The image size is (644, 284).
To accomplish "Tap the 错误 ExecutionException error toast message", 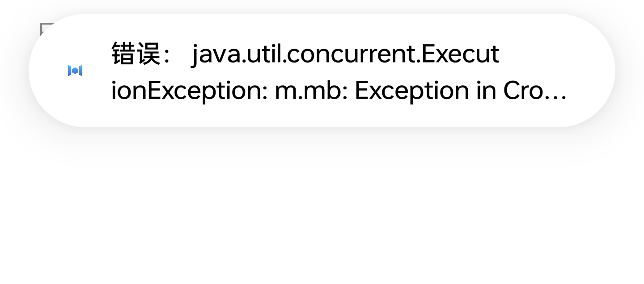I will pyautogui.click(x=322, y=71).
